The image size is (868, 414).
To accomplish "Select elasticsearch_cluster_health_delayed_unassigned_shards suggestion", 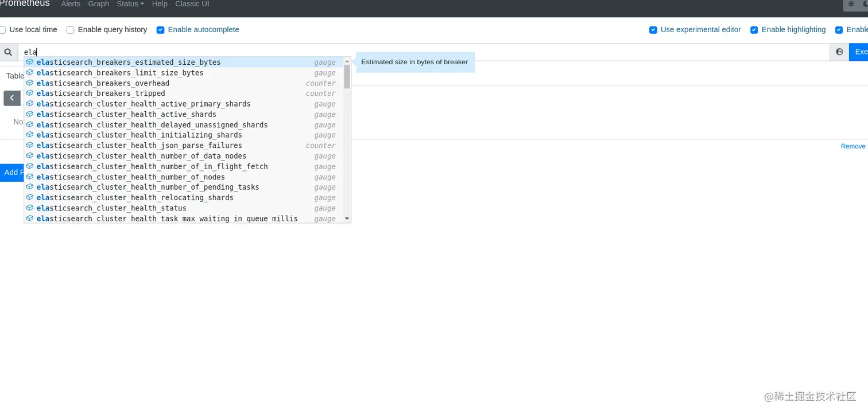I will (184, 124).
